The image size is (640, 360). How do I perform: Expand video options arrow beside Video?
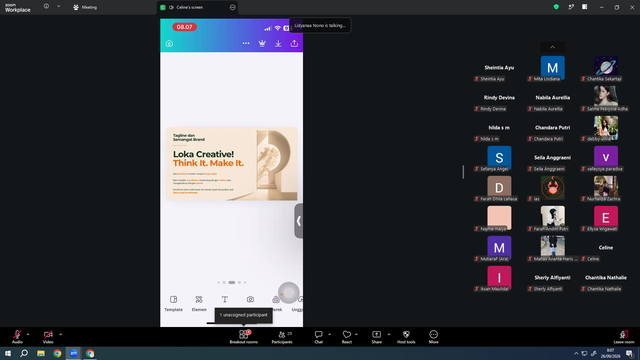[60, 334]
